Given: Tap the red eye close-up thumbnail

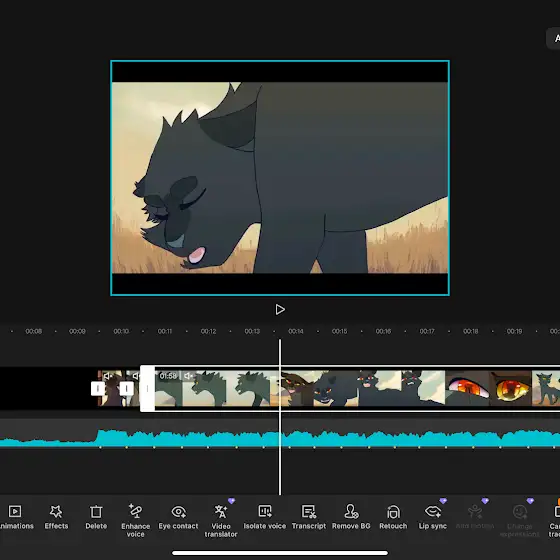Looking at the screenshot, I should point(467,389).
